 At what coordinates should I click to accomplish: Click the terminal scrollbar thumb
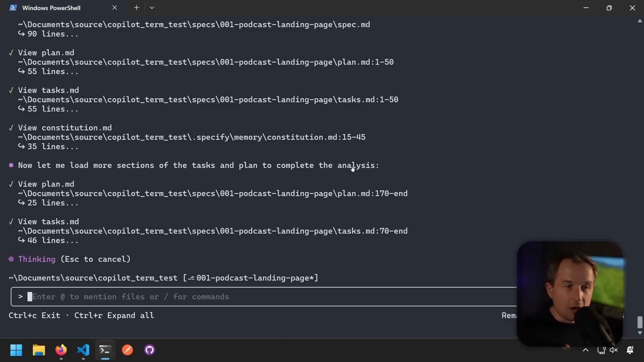click(x=640, y=322)
